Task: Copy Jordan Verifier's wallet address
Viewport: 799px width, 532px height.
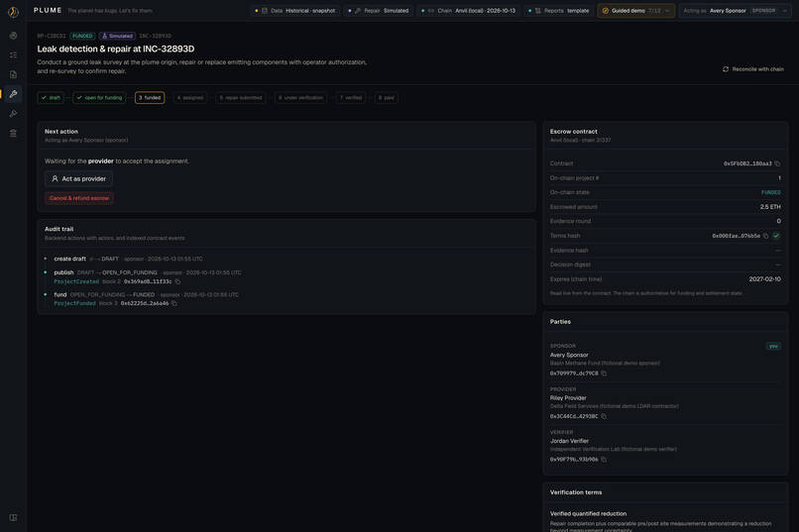Action: 604,460
